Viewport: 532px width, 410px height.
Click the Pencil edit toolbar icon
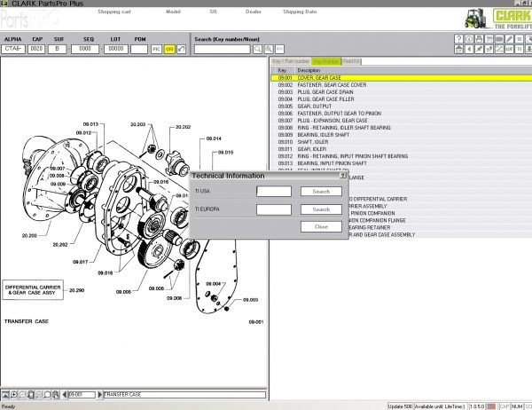(509, 39)
